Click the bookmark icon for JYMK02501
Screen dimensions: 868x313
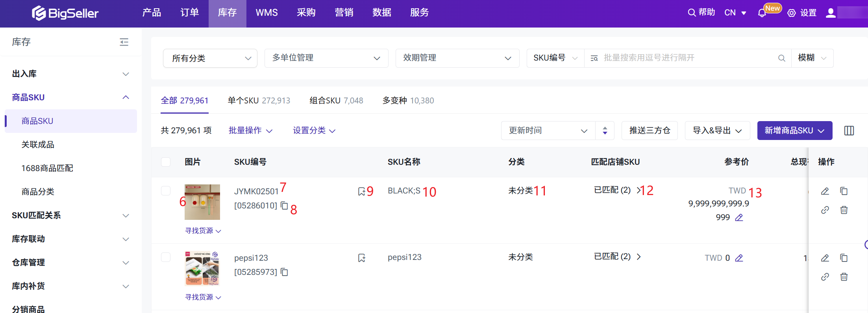(361, 191)
